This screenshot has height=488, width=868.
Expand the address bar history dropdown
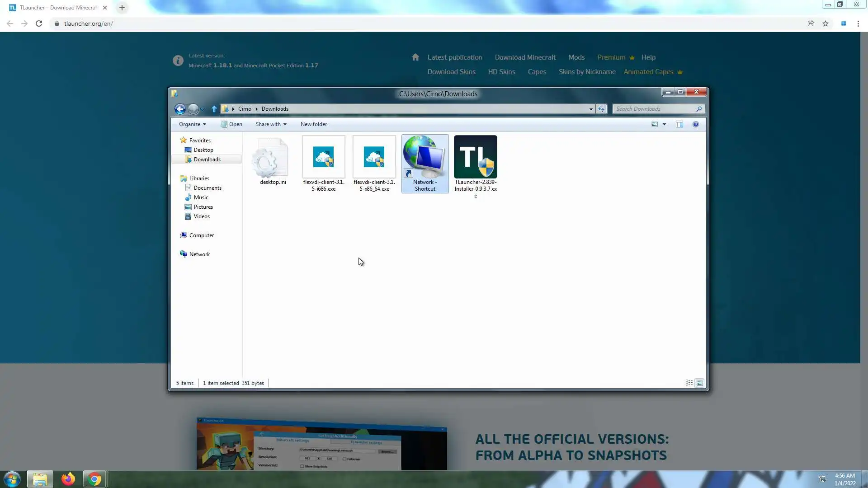[591, 109]
